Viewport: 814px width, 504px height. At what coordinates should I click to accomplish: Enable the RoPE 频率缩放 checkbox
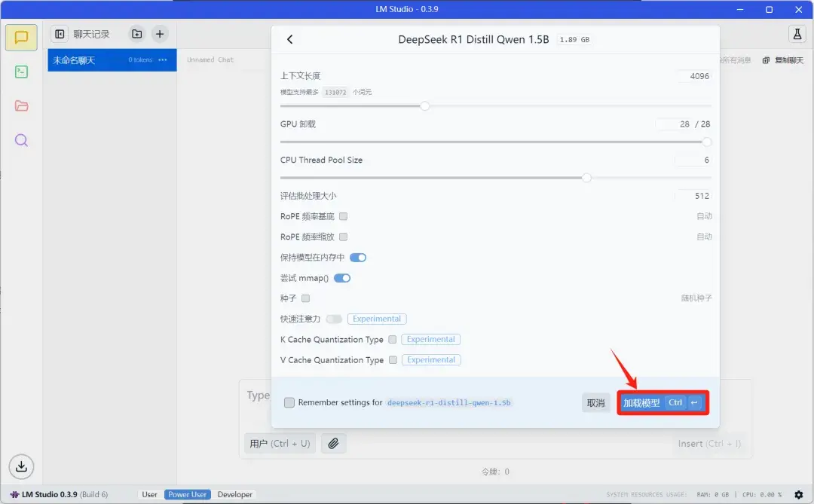(x=343, y=237)
